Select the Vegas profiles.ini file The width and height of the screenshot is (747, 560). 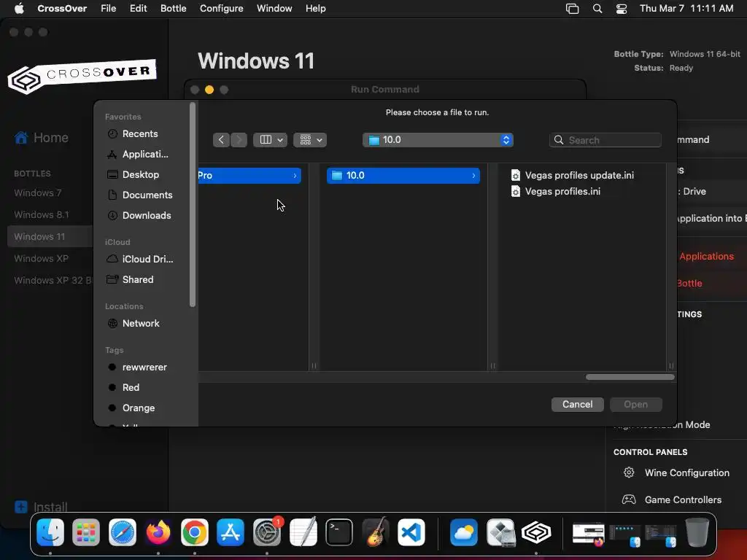555,192
